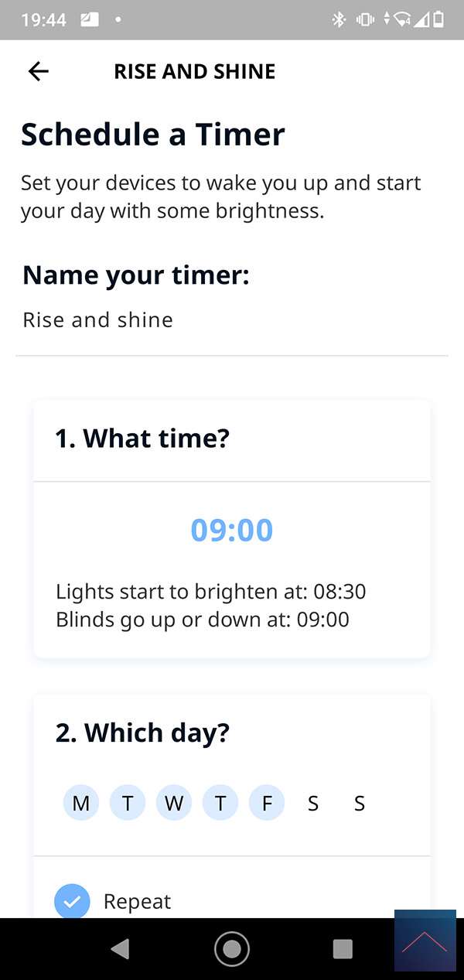
Task: Tap the status bar clock 19:44
Action: pyautogui.click(x=43, y=20)
